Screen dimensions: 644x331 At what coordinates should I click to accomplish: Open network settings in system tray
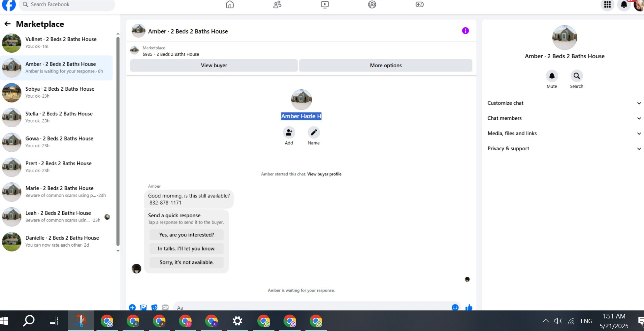(572, 321)
